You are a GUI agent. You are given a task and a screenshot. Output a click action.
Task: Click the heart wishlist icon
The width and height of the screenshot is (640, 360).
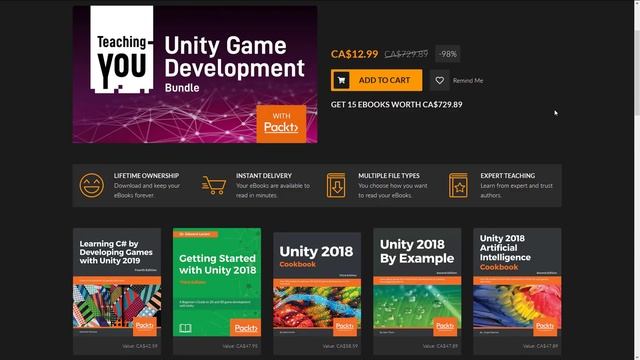pos(440,80)
